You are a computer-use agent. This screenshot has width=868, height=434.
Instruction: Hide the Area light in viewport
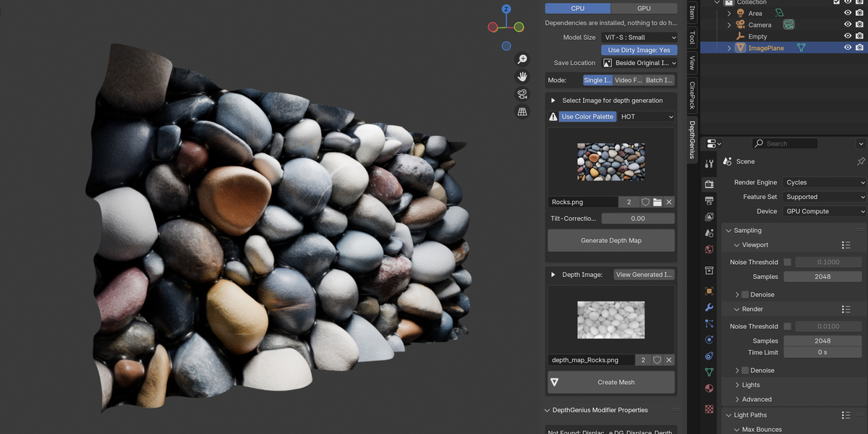pyautogui.click(x=847, y=12)
